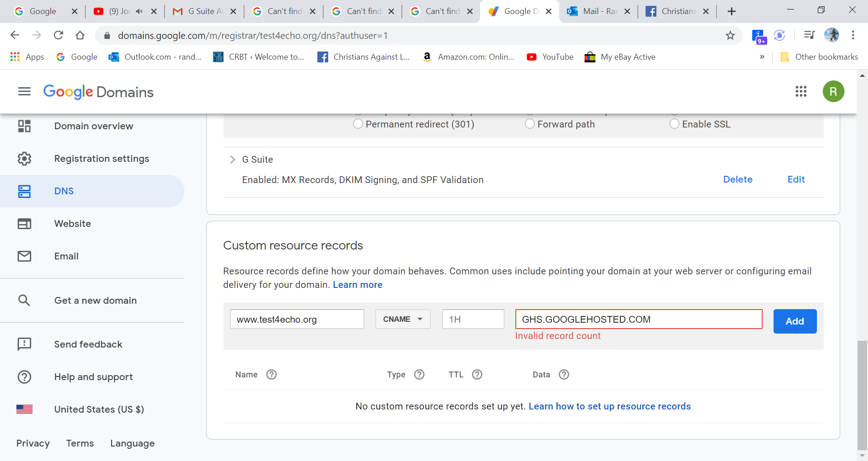The width and height of the screenshot is (868, 461).
Task: Click the United States flag icon
Action: pyautogui.click(x=24, y=409)
